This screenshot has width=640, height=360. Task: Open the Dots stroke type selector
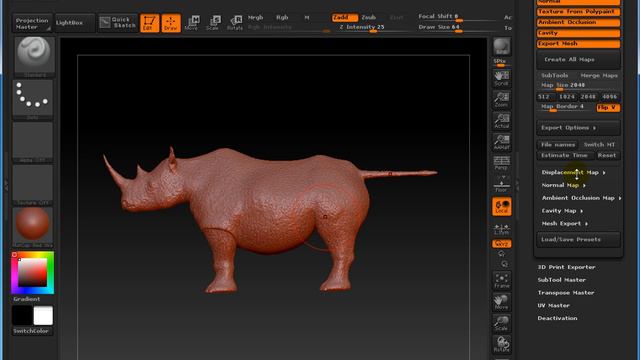[33, 100]
